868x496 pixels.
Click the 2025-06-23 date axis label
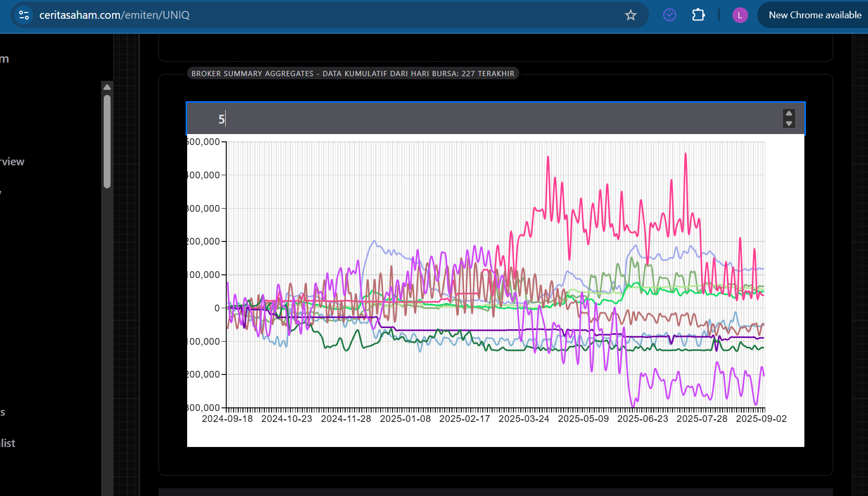[643, 419]
